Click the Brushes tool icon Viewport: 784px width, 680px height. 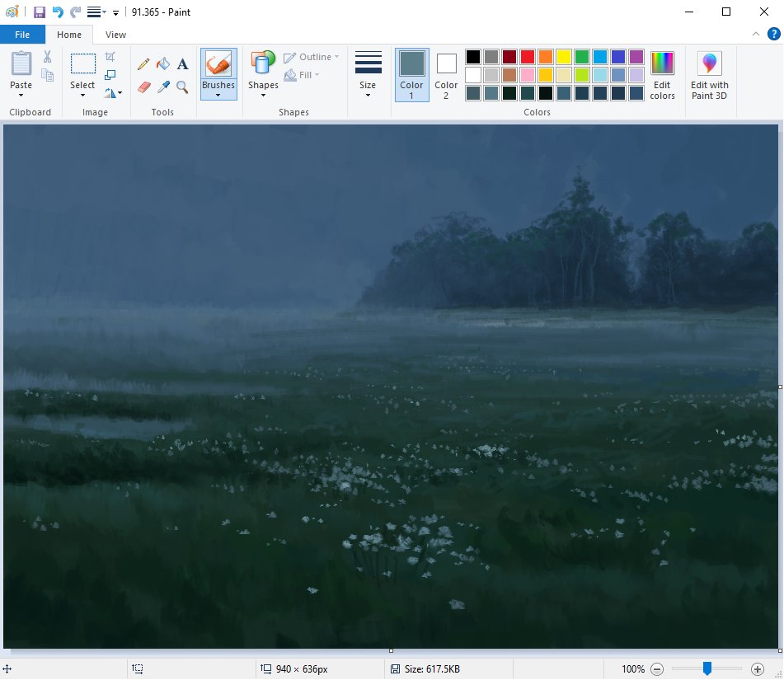pos(218,63)
